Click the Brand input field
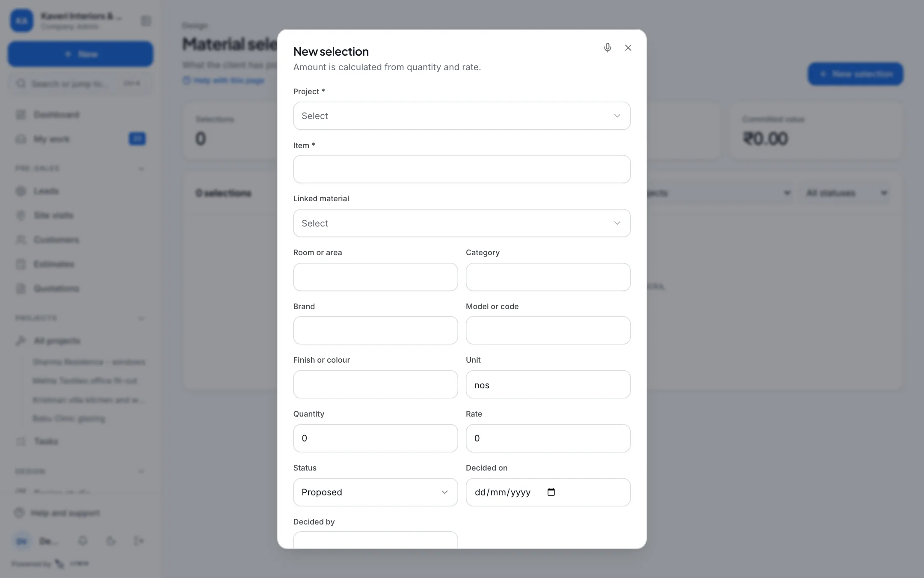The height and width of the screenshot is (578, 924). coord(375,331)
